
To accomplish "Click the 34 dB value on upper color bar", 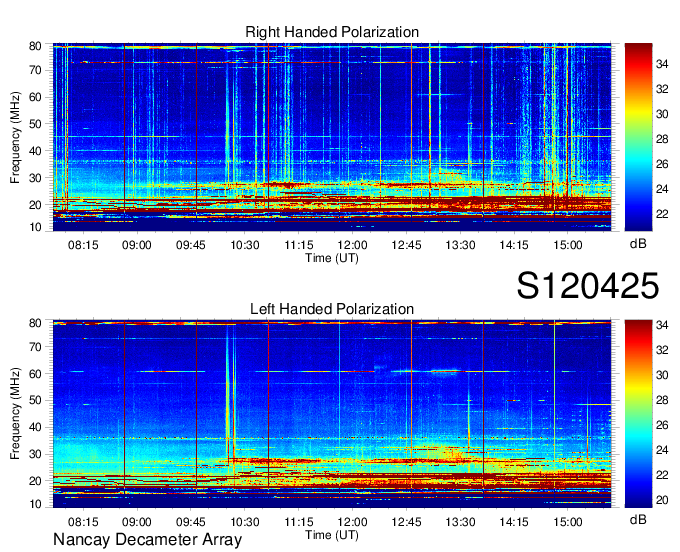I will (x=662, y=64).
